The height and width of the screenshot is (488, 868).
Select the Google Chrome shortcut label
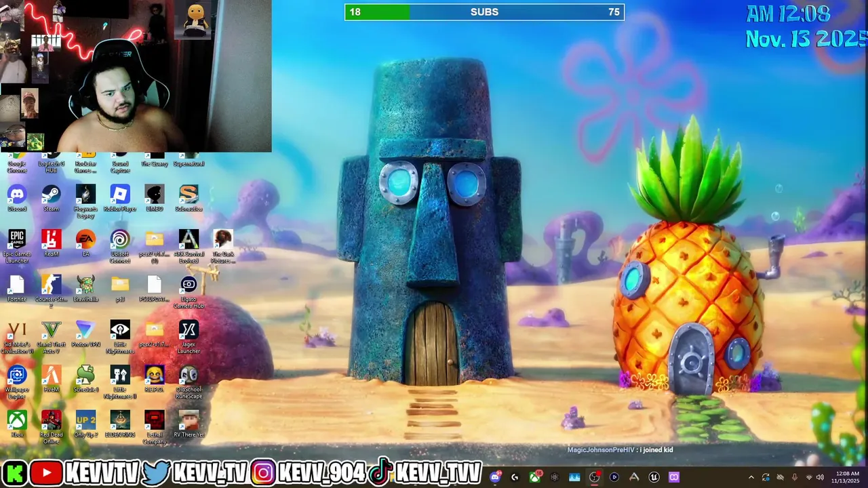17,166
